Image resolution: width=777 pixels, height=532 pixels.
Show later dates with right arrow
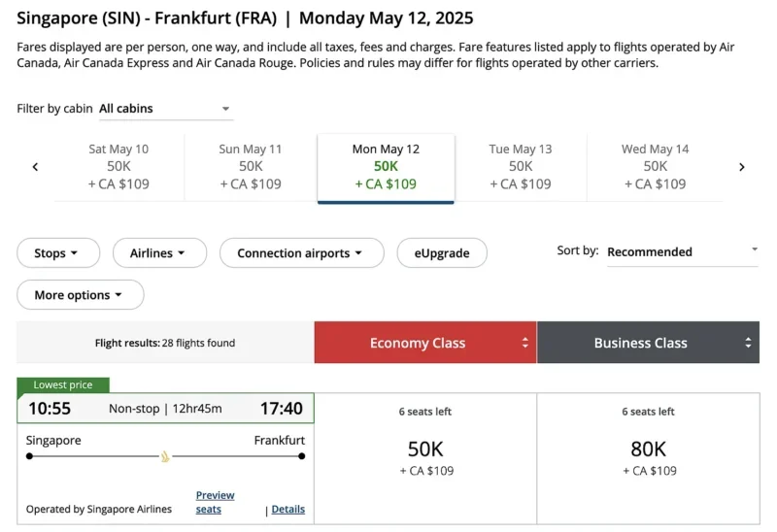(741, 167)
